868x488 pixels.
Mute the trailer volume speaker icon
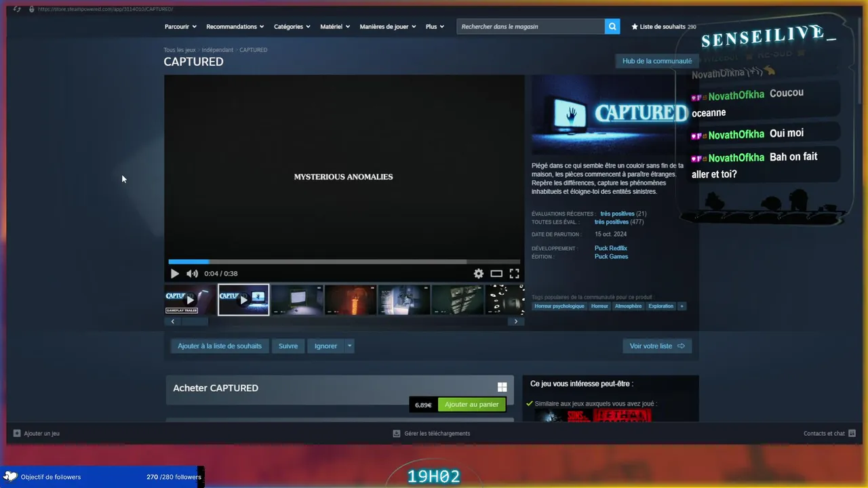click(x=192, y=273)
